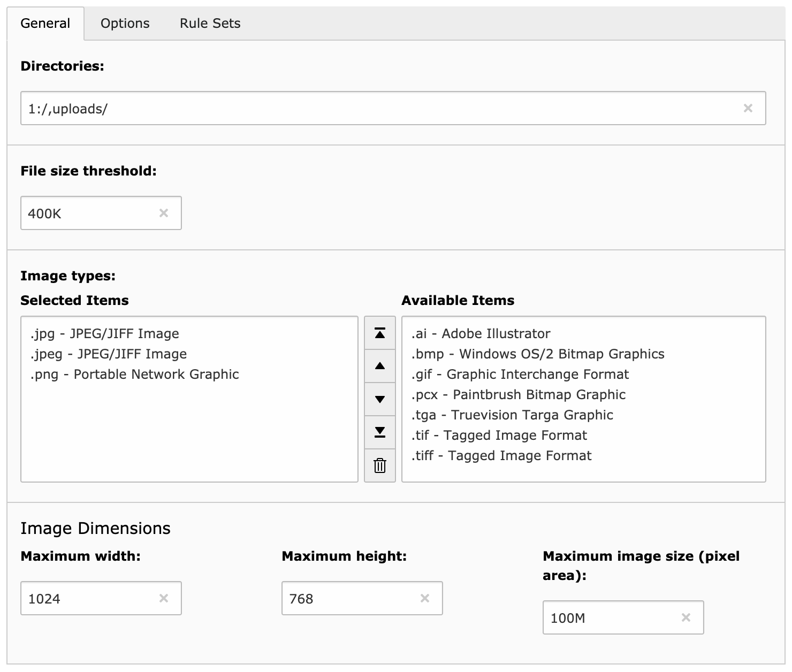Click the trash icon to delete selection
The width and height of the screenshot is (792, 672).
coord(380,465)
